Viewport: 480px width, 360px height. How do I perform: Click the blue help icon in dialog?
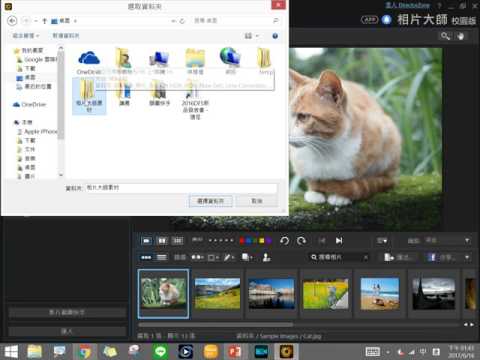tap(275, 36)
